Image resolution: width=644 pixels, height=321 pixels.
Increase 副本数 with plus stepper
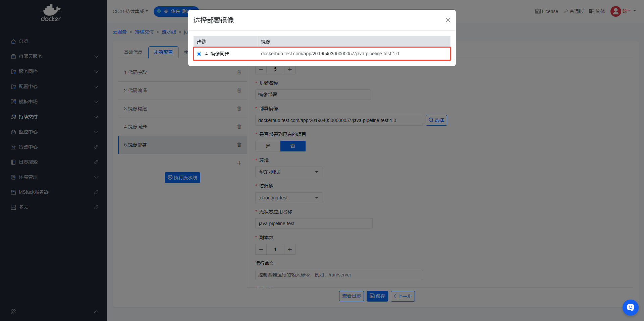coord(290,249)
